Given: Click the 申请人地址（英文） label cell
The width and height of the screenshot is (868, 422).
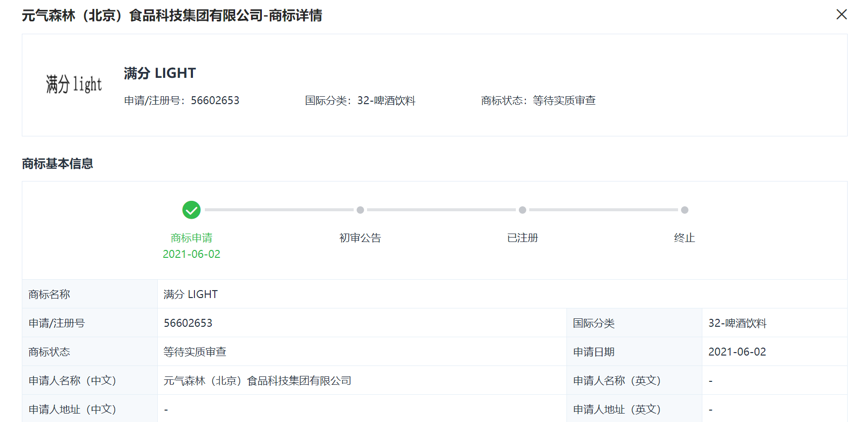Looking at the screenshot, I should pos(634,409).
